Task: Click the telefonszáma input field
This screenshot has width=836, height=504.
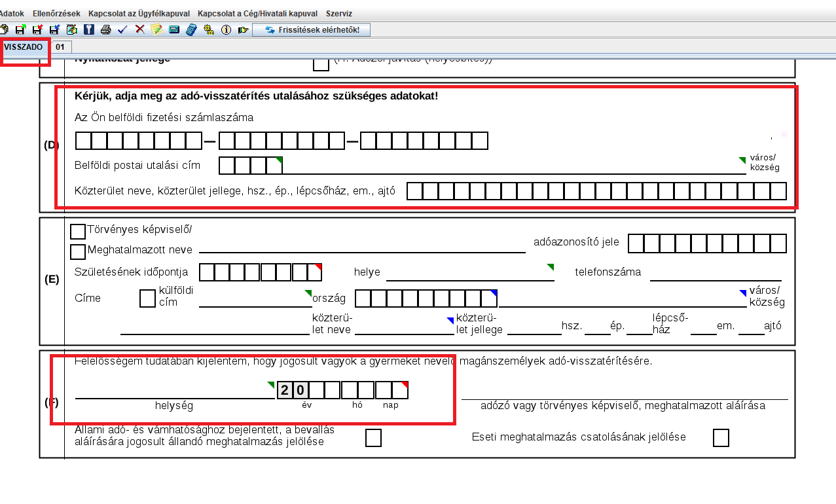Action: 715,272
